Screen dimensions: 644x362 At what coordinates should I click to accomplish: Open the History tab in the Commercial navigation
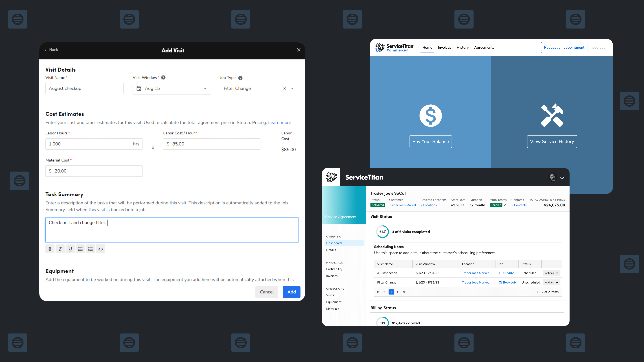[463, 47]
